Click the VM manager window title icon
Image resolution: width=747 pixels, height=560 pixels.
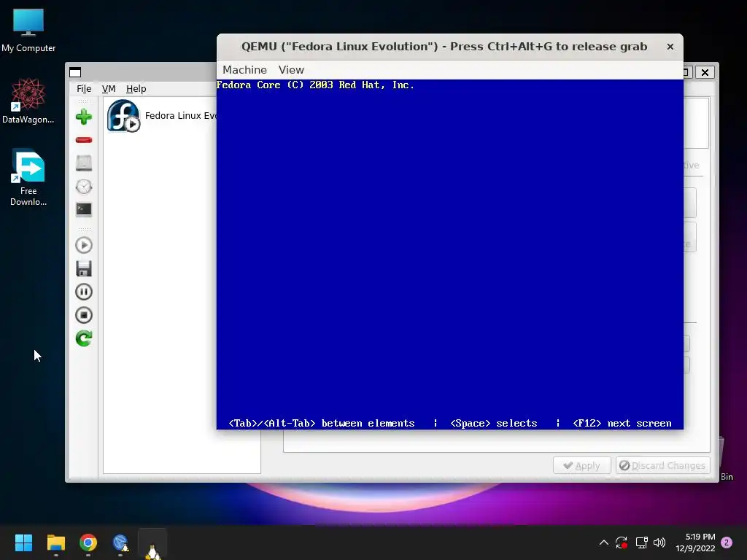click(x=75, y=72)
